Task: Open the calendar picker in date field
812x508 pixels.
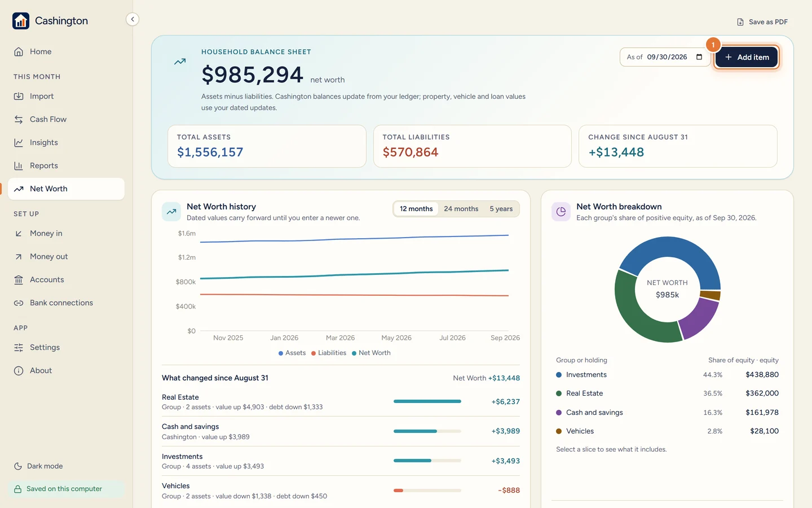Action: [699, 57]
